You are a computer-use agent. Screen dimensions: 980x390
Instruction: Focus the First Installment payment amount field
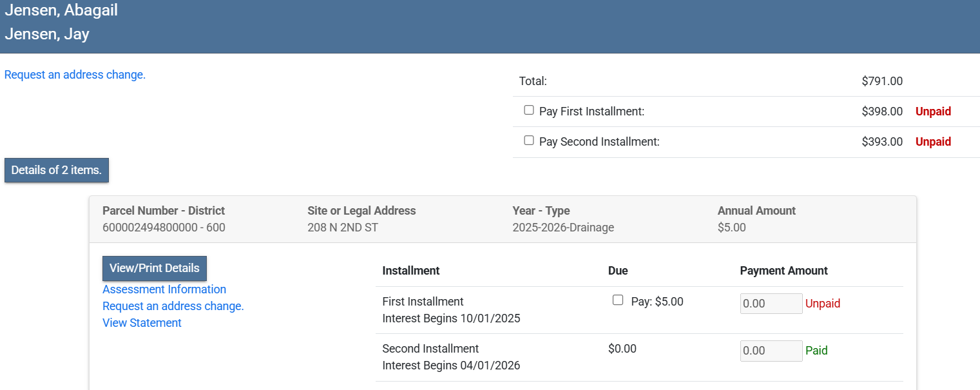[x=771, y=304]
